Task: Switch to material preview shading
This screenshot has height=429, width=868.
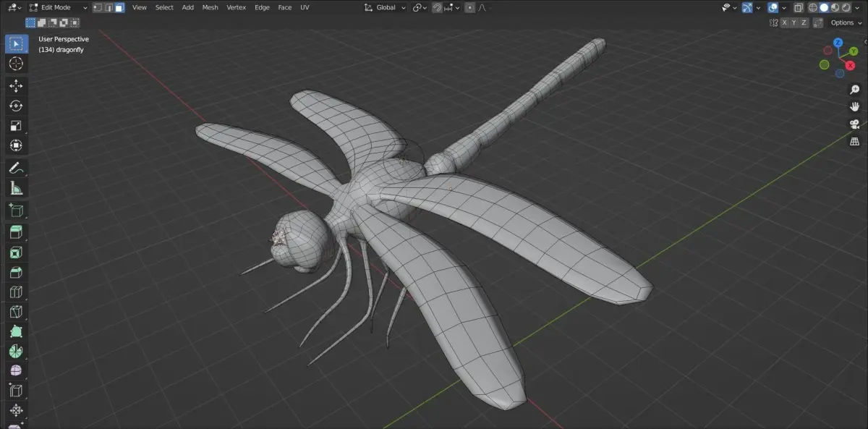Action: [835, 7]
